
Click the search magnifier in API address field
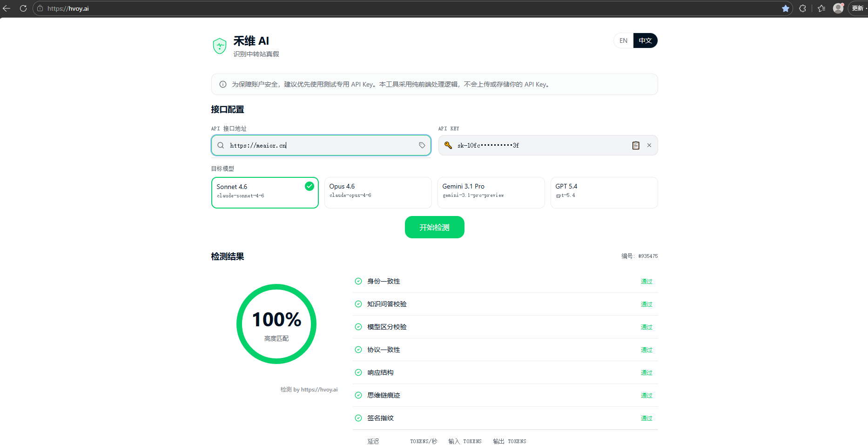tap(220, 145)
